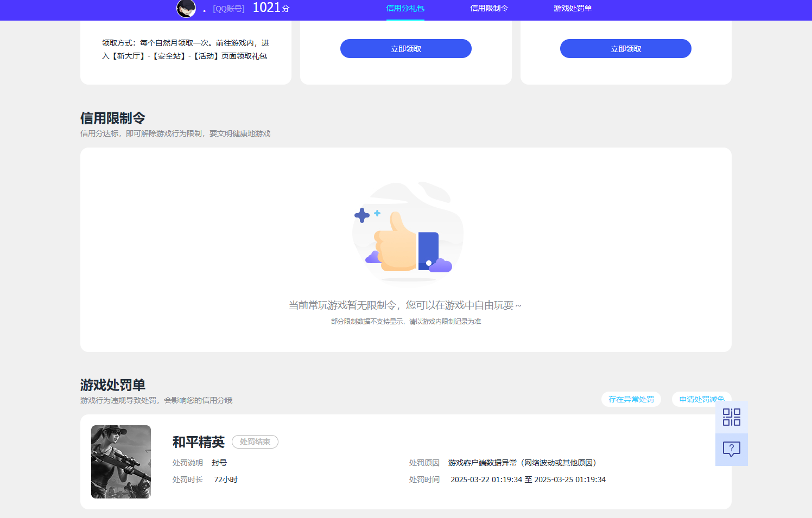Screen dimensions: 812x518
Task: Switch to 游戏处罚单 tab
Action: click(x=573, y=8)
